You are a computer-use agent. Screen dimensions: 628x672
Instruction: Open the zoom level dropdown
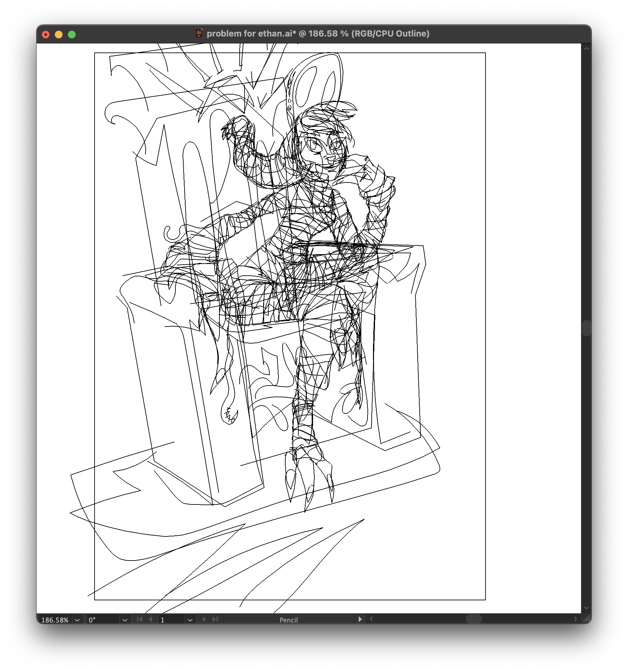77,620
